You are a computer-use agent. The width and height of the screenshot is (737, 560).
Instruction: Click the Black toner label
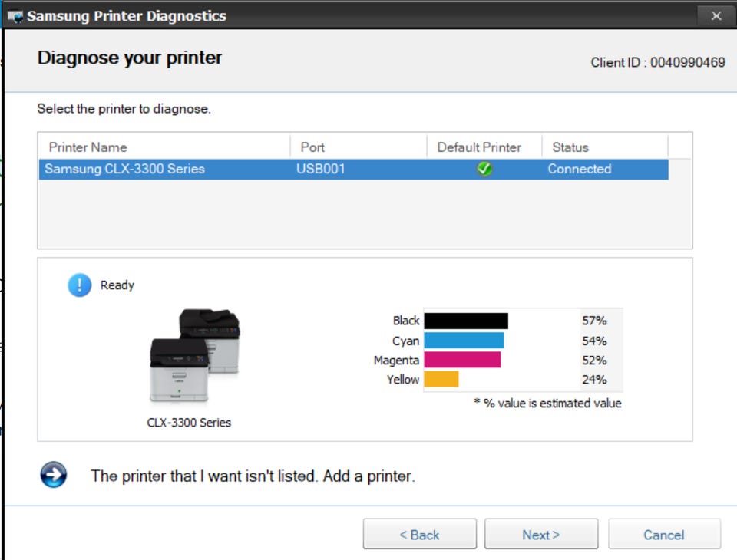tap(406, 321)
